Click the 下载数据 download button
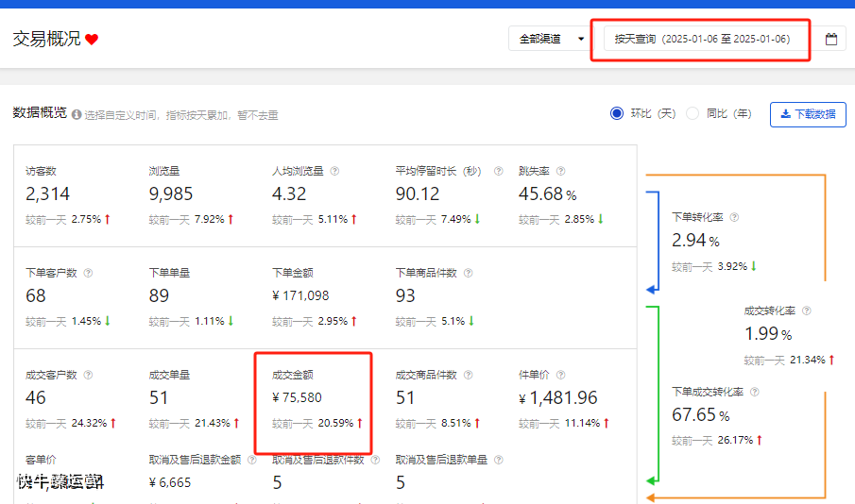The width and height of the screenshot is (855, 504). tap(807, 114)
